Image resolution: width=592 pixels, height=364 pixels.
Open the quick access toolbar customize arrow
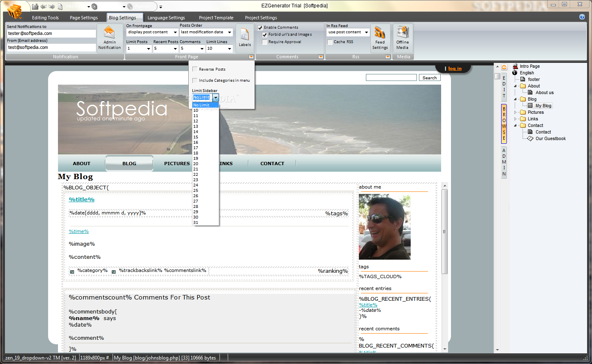pyautogui.click(x=161, y=7)
